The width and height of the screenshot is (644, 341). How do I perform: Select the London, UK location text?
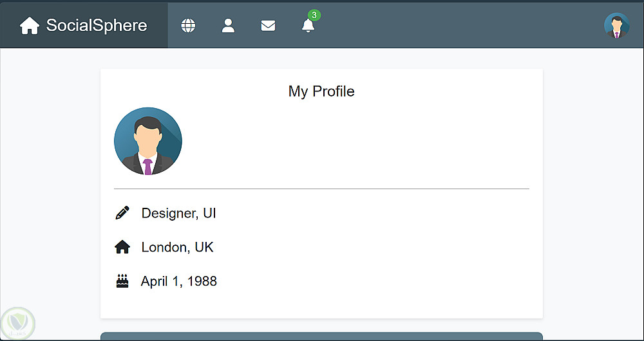pos(177,247)
